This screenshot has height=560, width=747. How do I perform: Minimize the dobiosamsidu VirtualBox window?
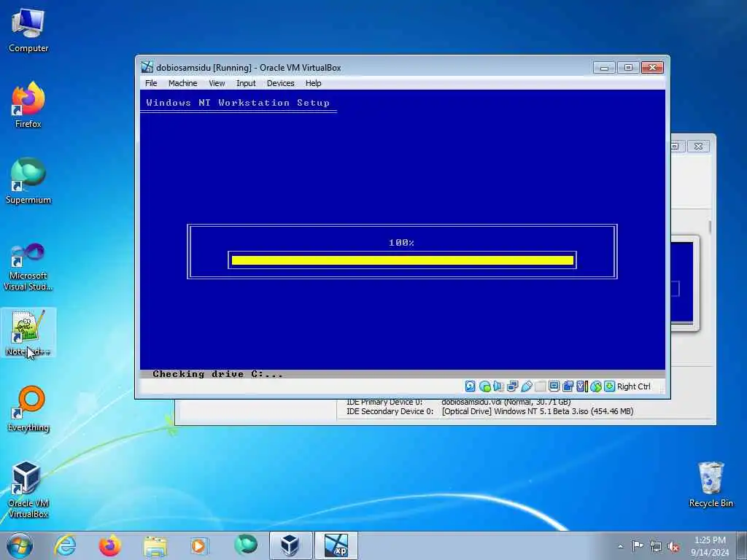604,68
